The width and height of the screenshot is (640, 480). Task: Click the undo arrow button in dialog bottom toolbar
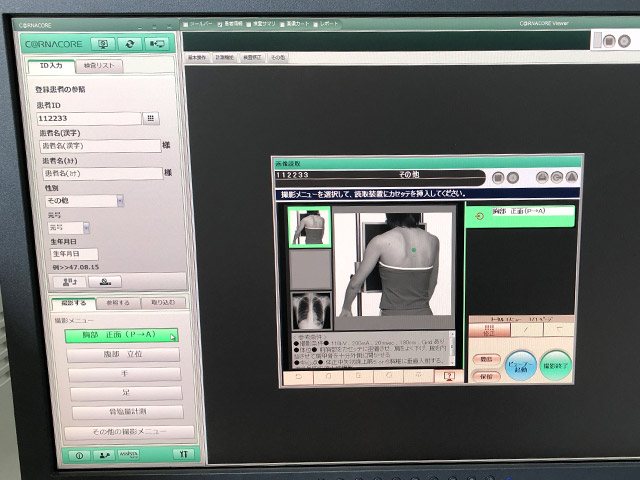(298, 377)
